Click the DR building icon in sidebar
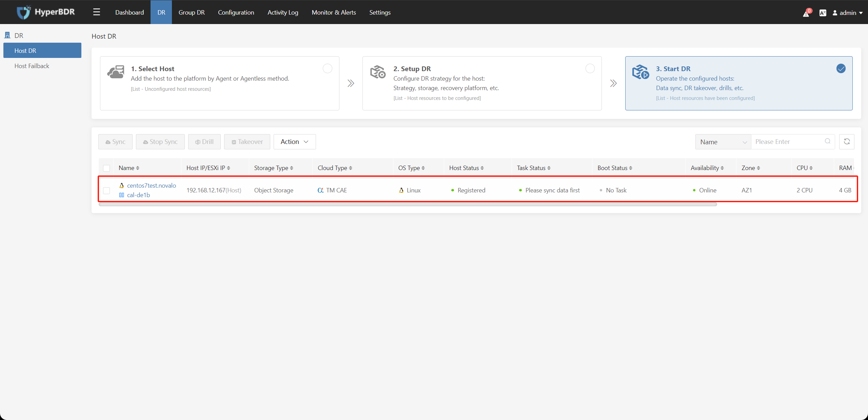The width and height of the screenshot is (868, 420). point(7,35)
